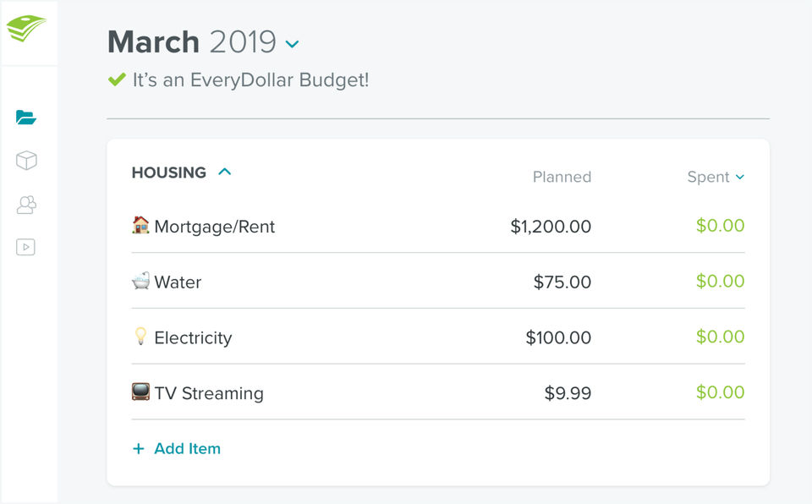This screenshot has width=812, height=504.
Task: Click the plus icon next to Add Item
Action: (x=139, y=449)
